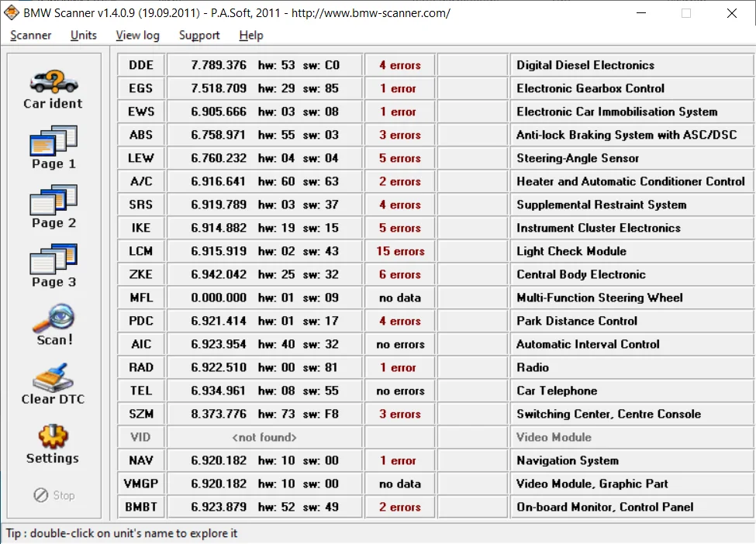Viewport: 756px width, 544px height.
Task: Open the Scanner menu
Action: point(31,35)
